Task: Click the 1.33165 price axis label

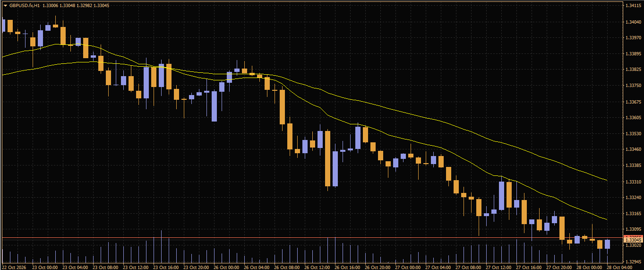Action: [x=633, y=214]
